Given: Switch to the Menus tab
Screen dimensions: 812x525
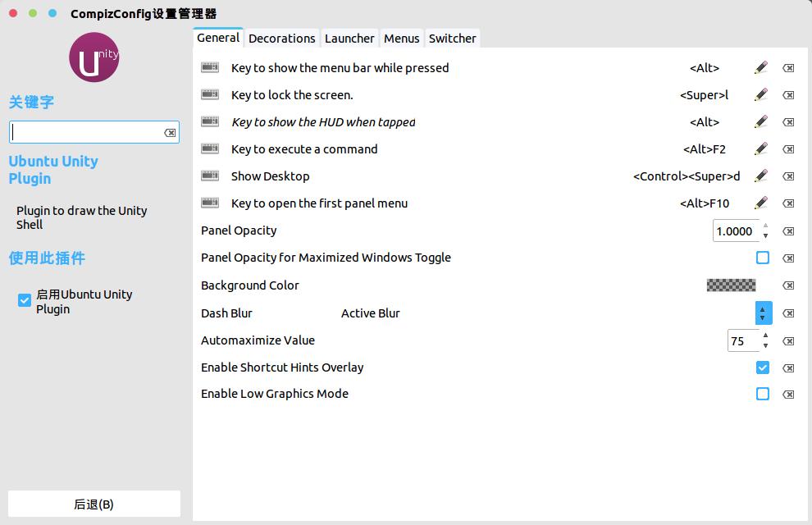Looking at the screenshot, I should click(401, 39).
